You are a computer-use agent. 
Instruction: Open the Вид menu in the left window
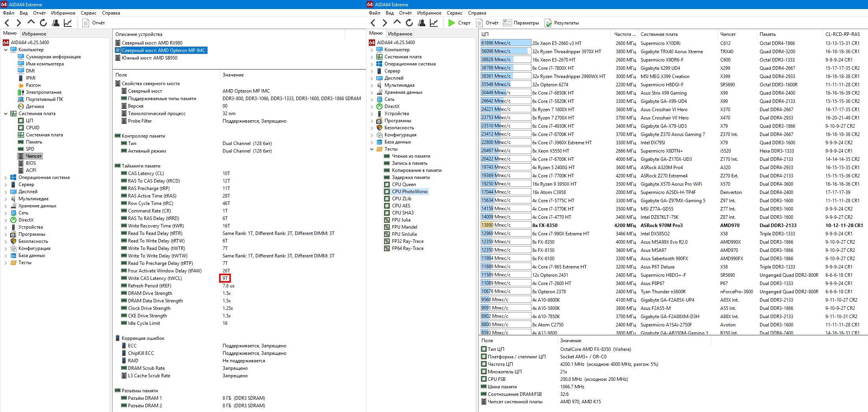coord(24,13)
